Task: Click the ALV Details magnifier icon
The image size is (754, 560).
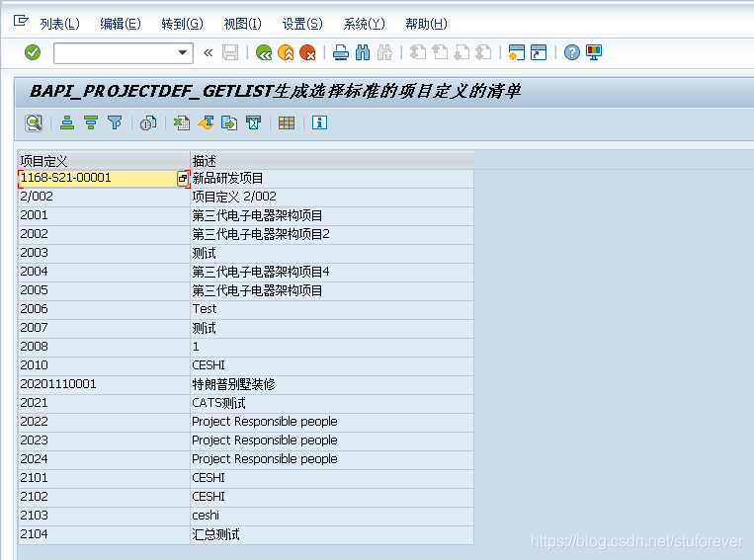Action: pyautogui.click(x=34, y=123)
